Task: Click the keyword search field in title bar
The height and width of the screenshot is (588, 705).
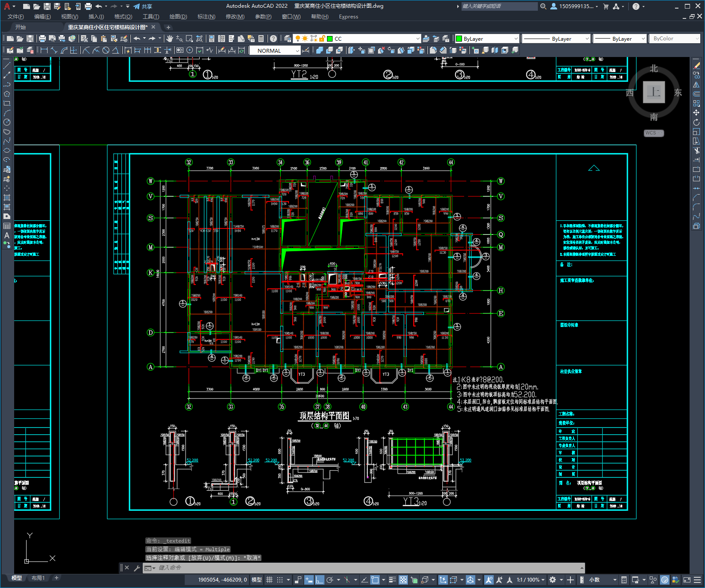Action: point(499,6)
